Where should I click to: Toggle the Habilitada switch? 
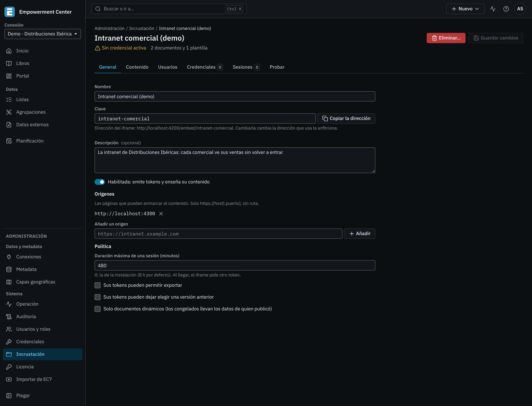[x=100, y=182]
